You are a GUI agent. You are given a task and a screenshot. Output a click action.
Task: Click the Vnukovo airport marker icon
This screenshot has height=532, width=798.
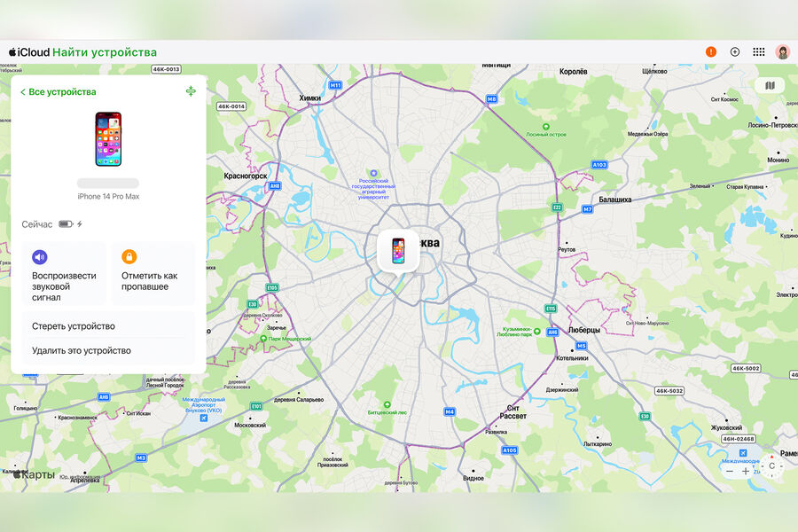pos(204,418)
